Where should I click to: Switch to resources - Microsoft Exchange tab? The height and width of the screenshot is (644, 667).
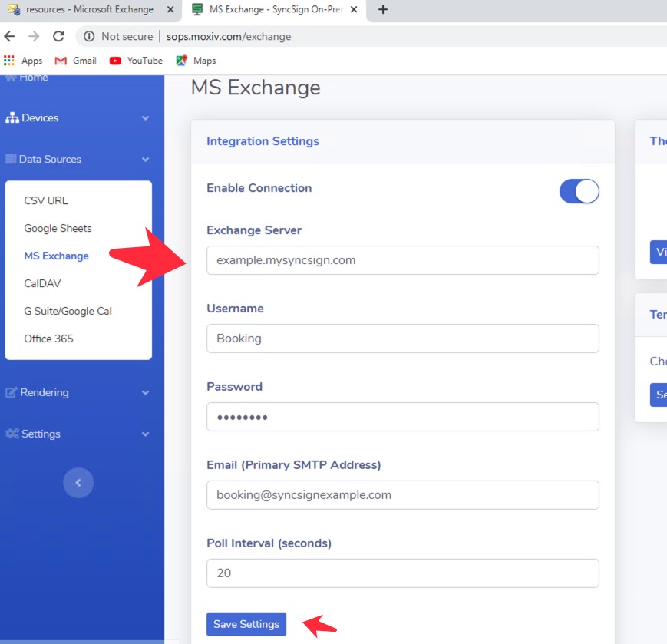(x=91, y=10)
